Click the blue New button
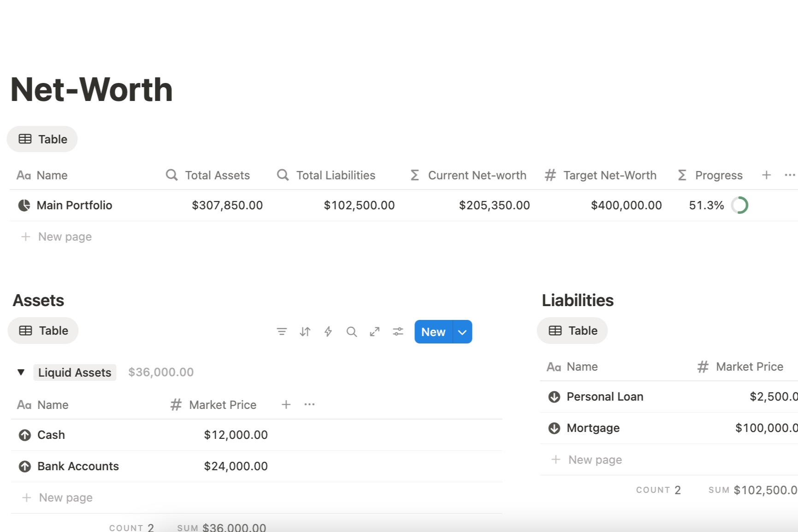Screen dimensions: 798x532 tap(433, 332)
